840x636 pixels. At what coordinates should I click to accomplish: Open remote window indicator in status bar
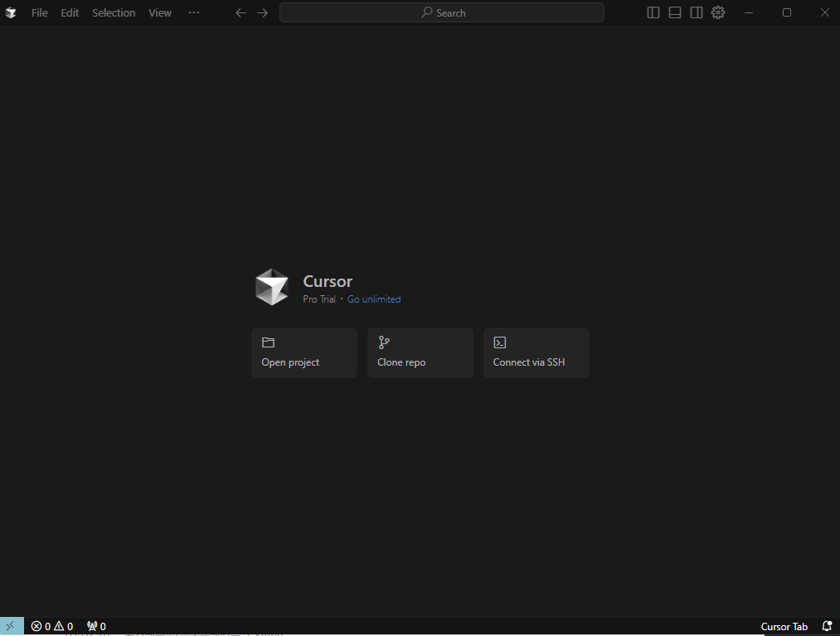tap(12, 626)
